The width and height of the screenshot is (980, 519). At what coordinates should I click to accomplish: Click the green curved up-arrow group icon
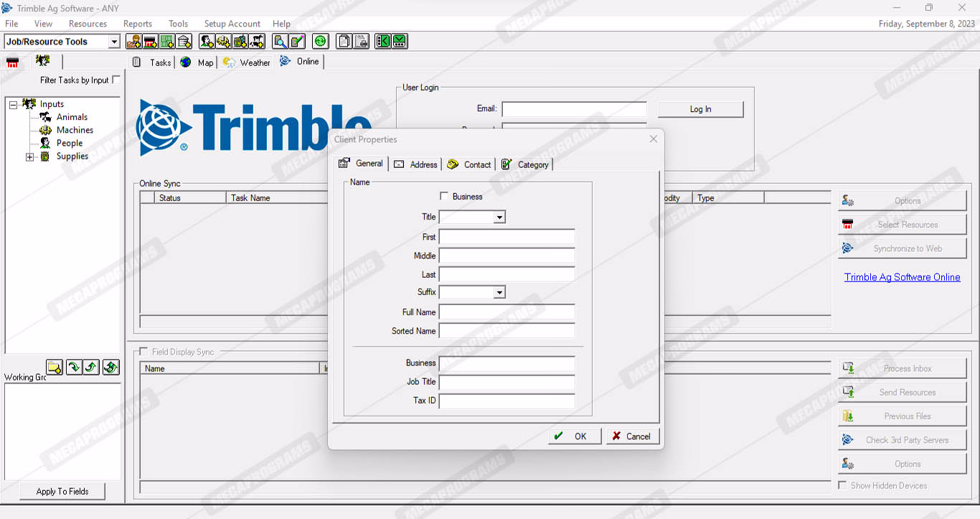click(92, 368)
